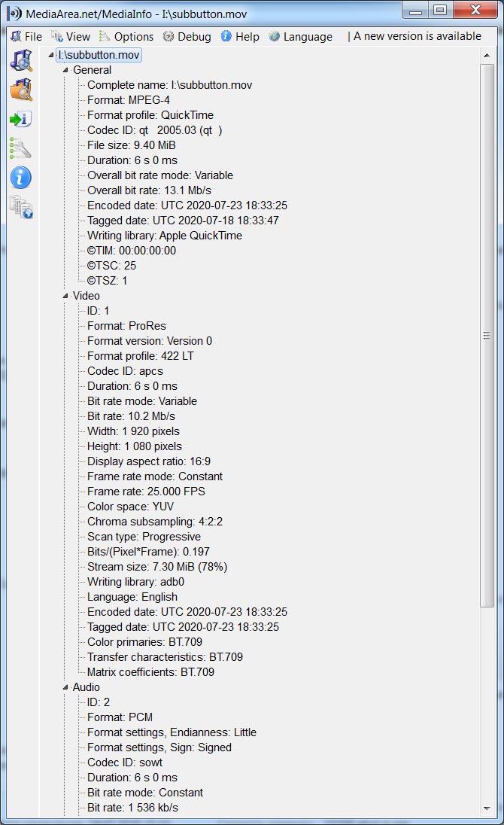Select 'Bit rate: 1 536 kb/s' row
Image resolution: width=504 pixels, height=825 pixels.
point(132,808)
